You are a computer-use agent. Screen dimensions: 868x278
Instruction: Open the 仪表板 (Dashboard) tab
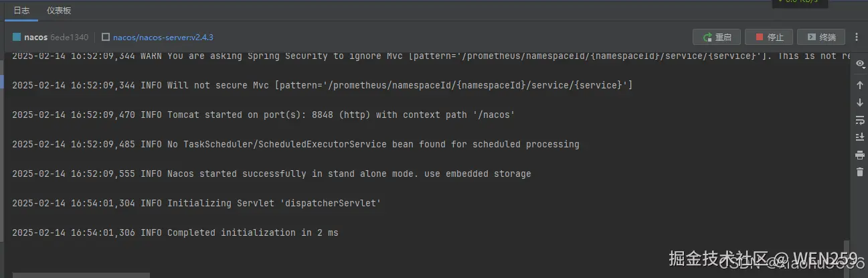(59, 11)
